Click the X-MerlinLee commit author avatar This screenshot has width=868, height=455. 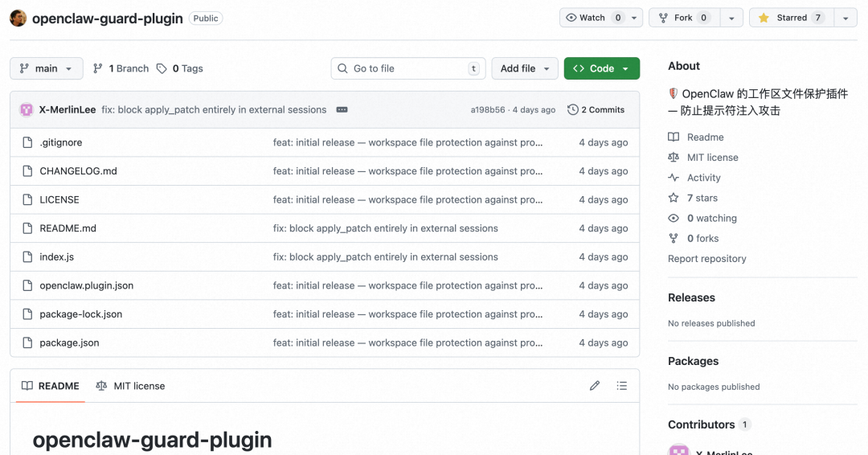click(x=27, y=109)
